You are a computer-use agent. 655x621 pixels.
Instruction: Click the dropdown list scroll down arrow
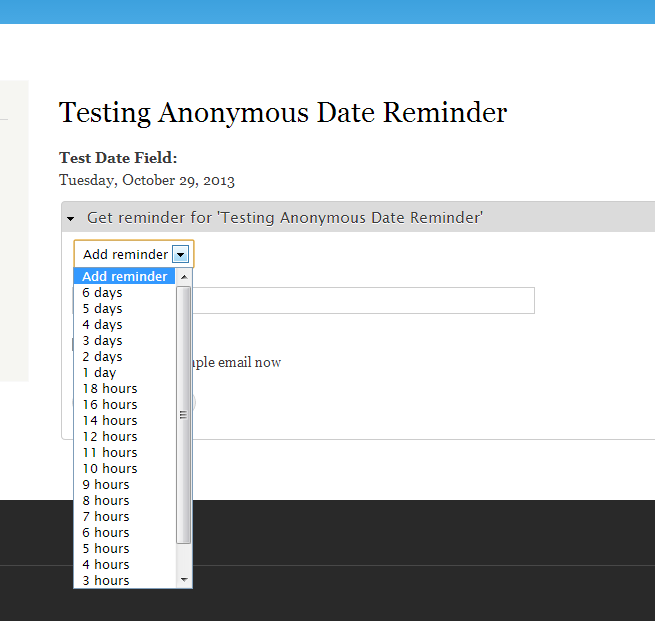pyautogui.click(x=183, y=580)
